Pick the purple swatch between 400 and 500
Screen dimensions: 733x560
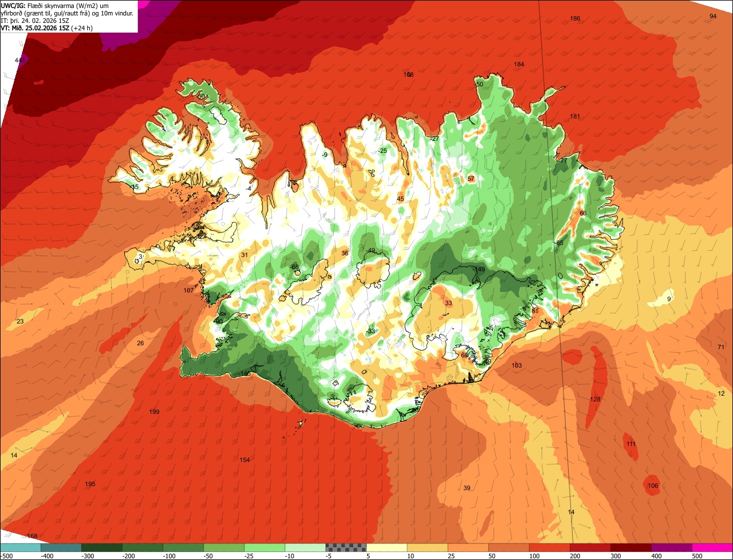pyautogui.click(x=671, y=547)
